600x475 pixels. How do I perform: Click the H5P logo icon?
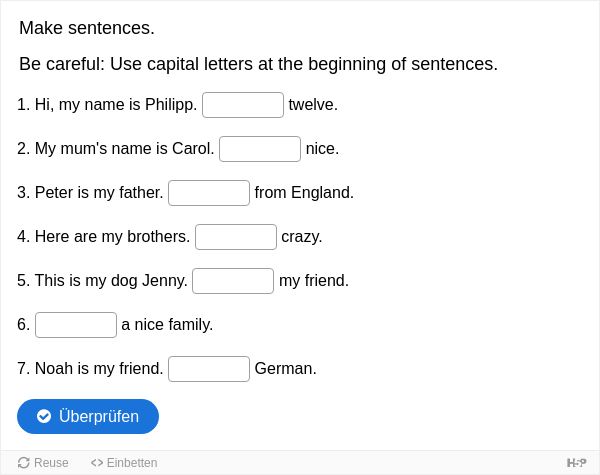click(577, 463)
